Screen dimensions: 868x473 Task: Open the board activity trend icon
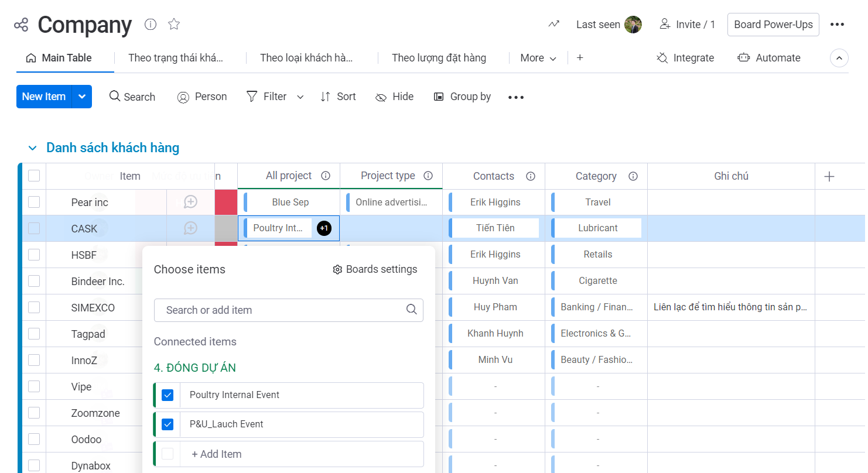click(x=553, y=24)
